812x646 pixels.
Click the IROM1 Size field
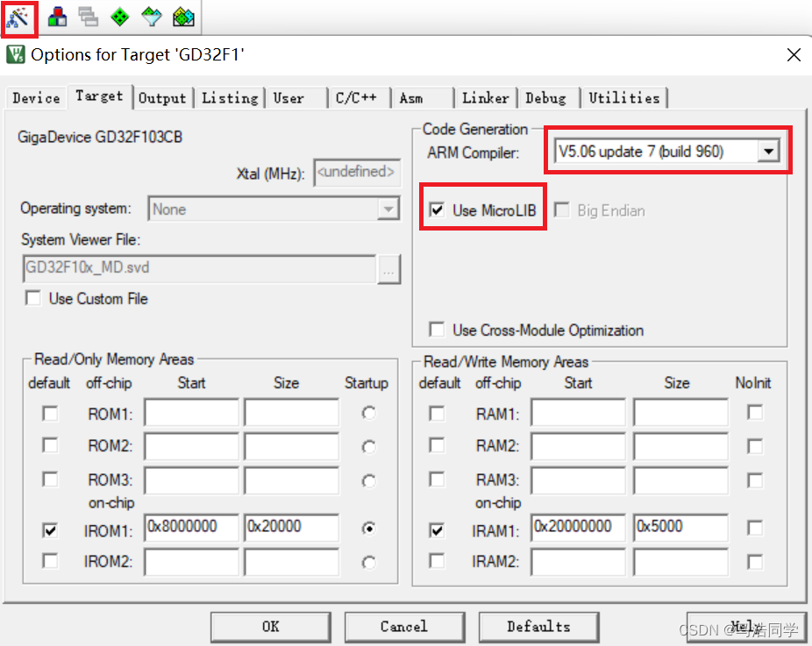click(x=291, y=528)
